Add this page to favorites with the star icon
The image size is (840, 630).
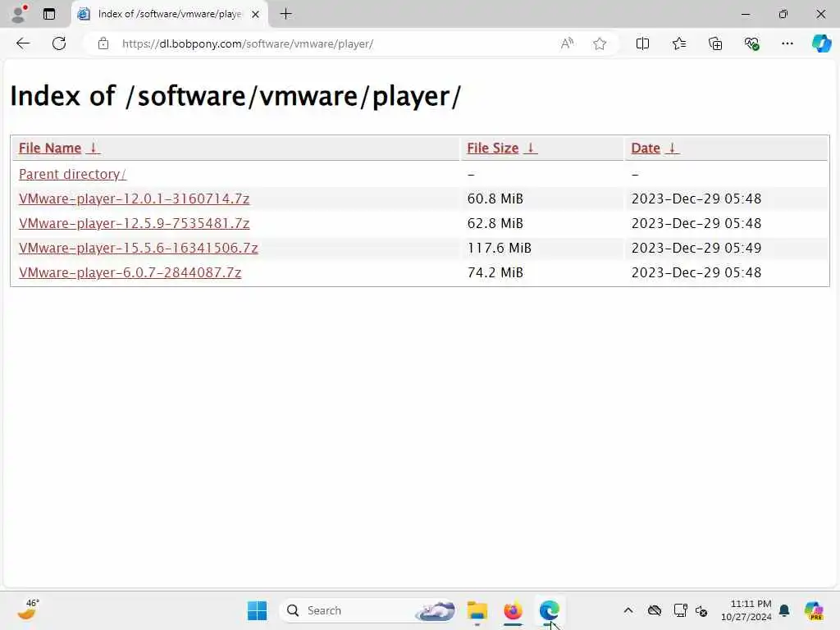point(600,43)
